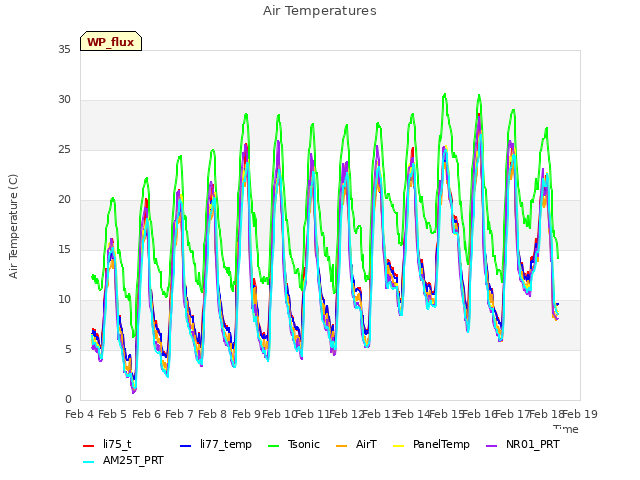The width and height of the screenshot is (640, 480).
Task: Click the purple NR01_PRT legend swatch
Action: click(x=491, y=445)
